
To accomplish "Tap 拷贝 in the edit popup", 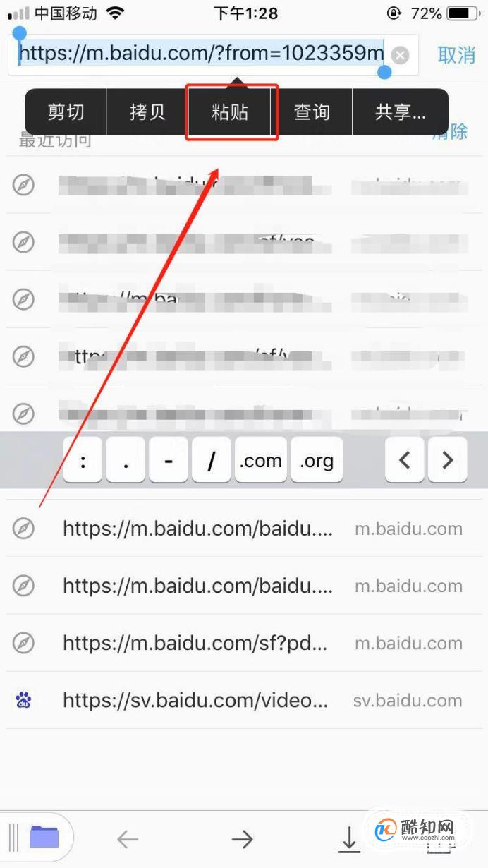I will pos(147,112).
